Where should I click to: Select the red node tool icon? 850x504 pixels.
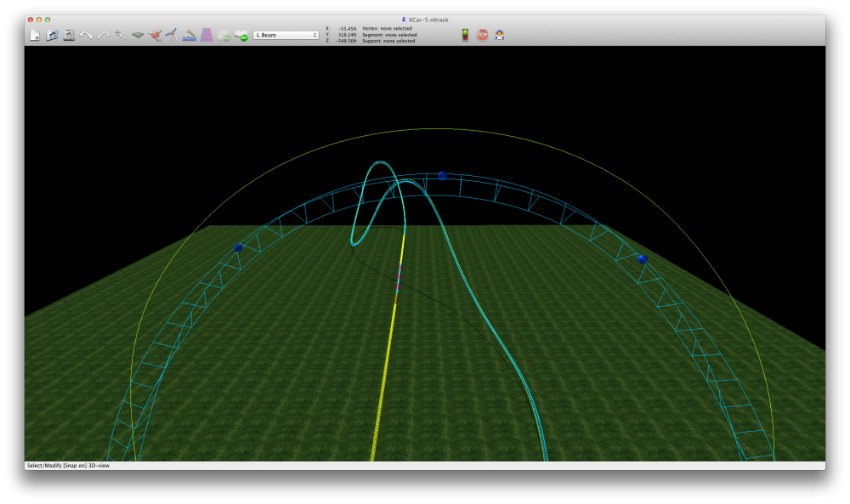point(155,35)
